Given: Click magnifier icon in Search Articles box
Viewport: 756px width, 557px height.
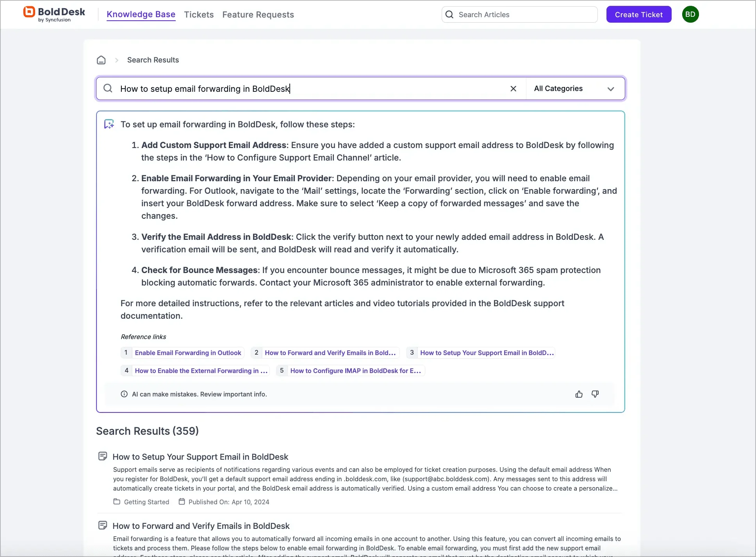Looking at the screenshot, I should [x=449, y=14].
